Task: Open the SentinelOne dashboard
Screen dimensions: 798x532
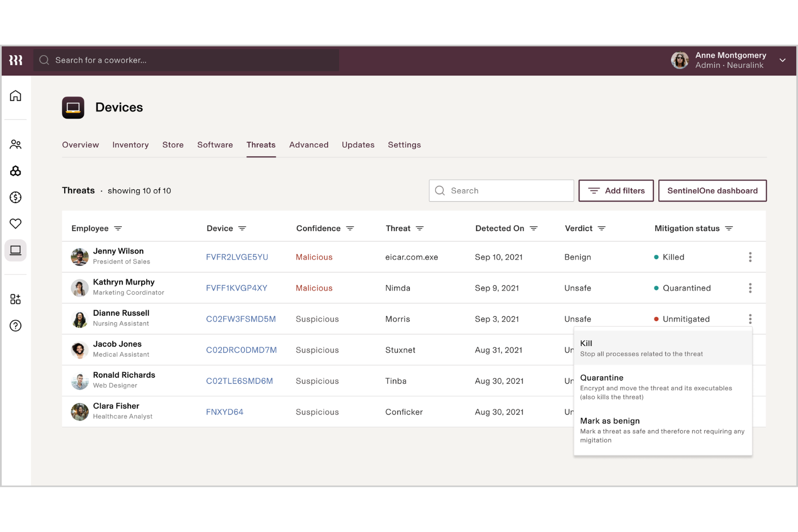Action: click(712, 190)
